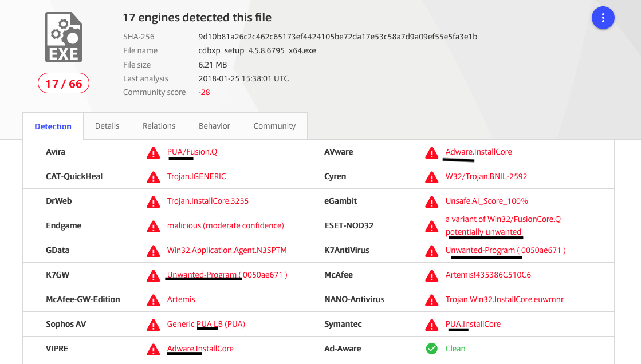
Task: Click the warning icon beside Avira
Action: (153, 152)
